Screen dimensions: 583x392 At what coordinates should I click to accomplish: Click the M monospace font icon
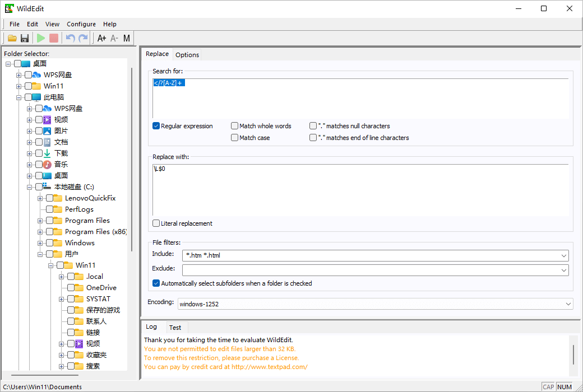(x=127, y=38)
